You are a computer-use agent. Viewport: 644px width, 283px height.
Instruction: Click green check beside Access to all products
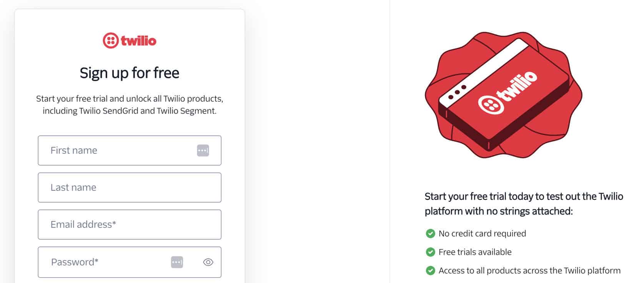click(430, 271)
